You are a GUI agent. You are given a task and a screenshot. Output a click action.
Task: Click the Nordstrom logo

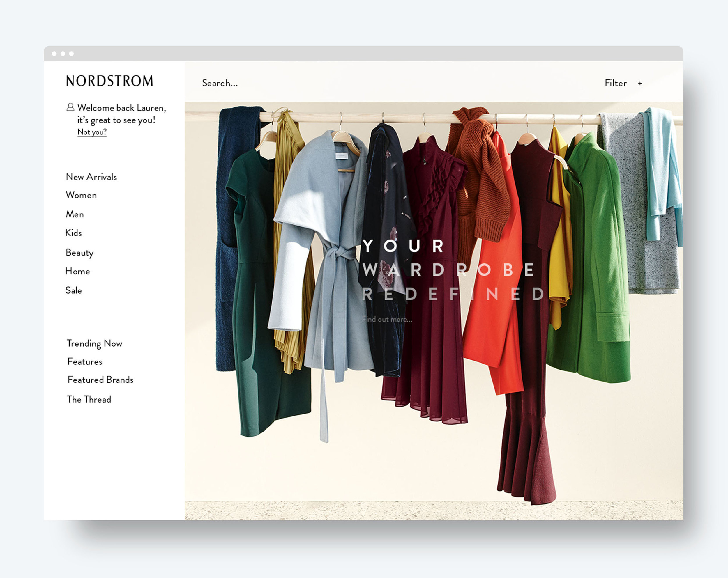point(109,81)
